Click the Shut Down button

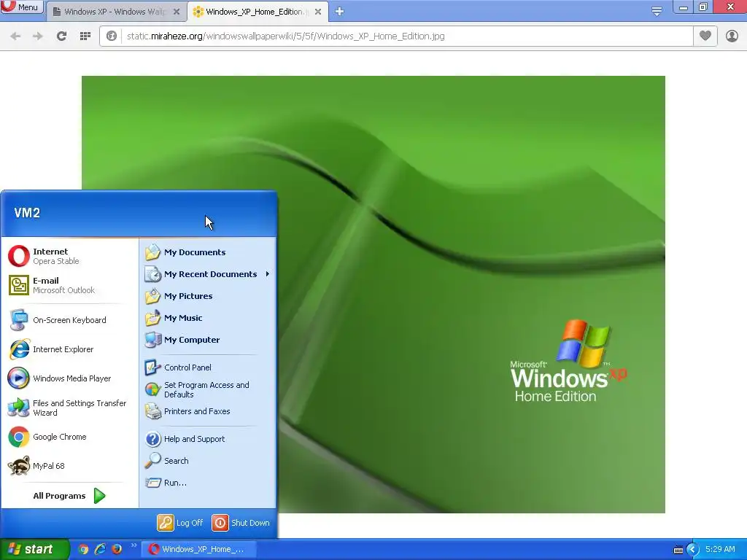[x=241, y=523]
